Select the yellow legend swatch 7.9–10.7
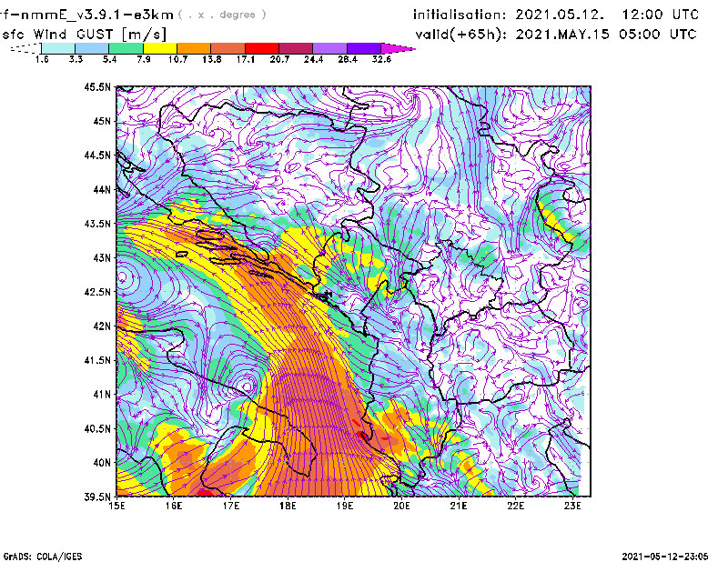The image size is (728, 562). (x=160, y=48)
